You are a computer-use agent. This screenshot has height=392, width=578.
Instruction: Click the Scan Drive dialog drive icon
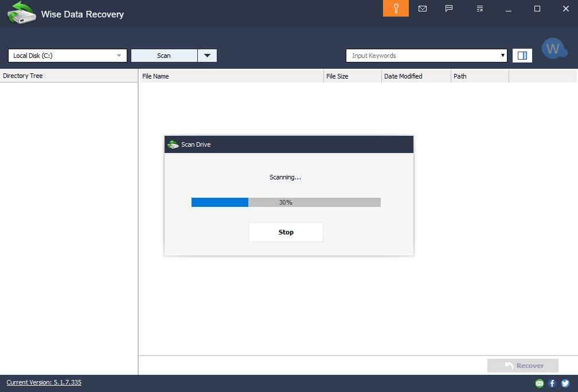[173, 144]
